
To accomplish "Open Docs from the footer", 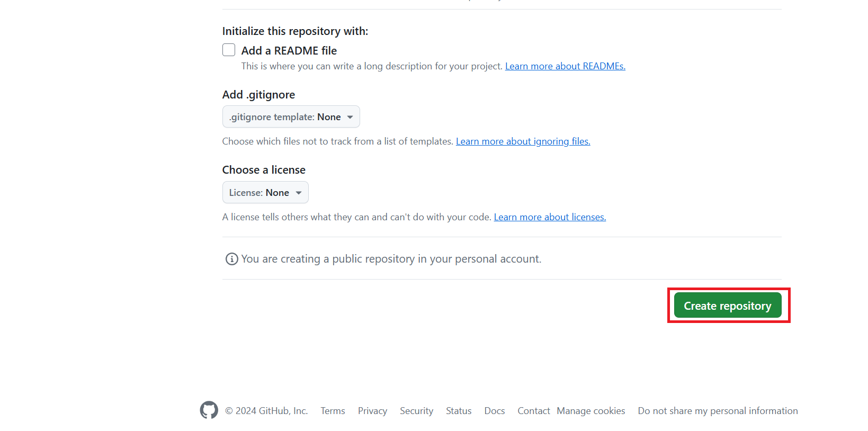I will pos(494,410).
